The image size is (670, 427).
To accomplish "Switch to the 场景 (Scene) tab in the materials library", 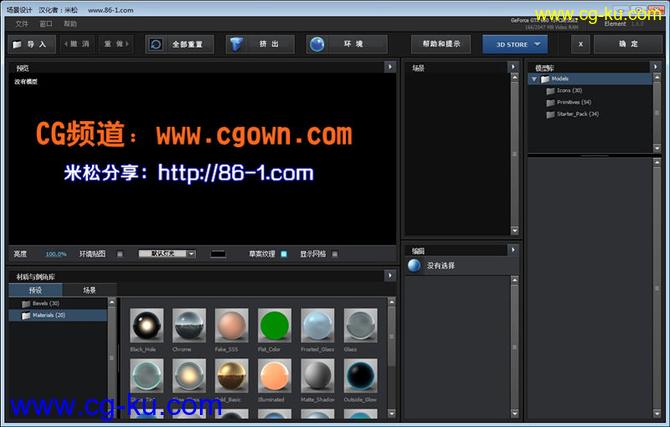I will [x=89, y=290].
